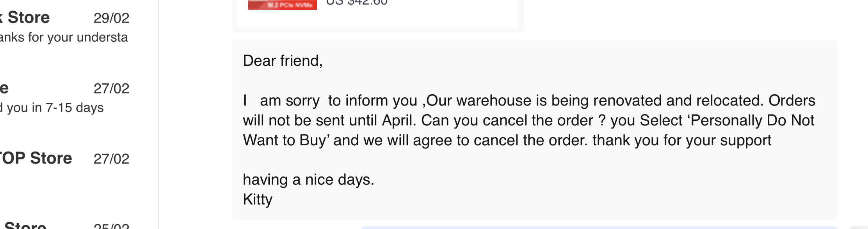The image size is (868, 229).
Task: Open the Store conversation dated 29/02
Action: click(x=28, y=18)
